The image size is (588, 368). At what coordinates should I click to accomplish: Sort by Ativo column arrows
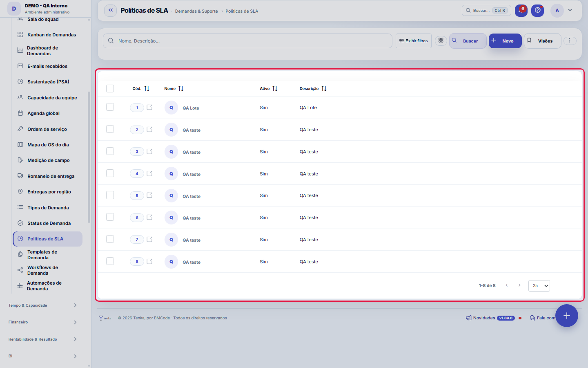pos(275,88)
